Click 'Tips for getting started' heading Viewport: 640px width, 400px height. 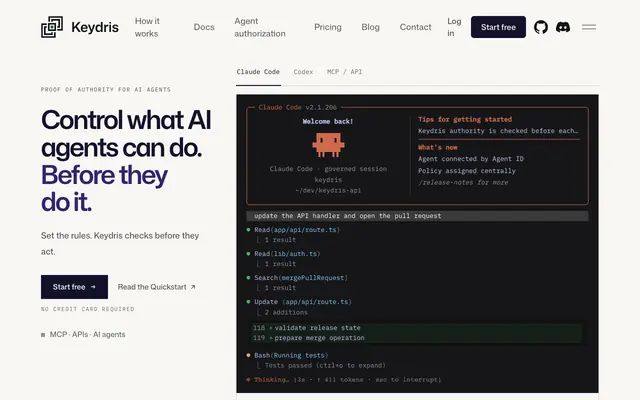click(465, 119)
